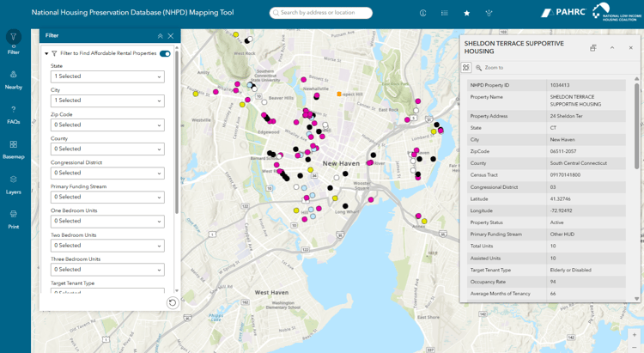The image size is (644, 353).
Task: Toggle the affordable rental properties filter off
Action: (x=165, y=53)
